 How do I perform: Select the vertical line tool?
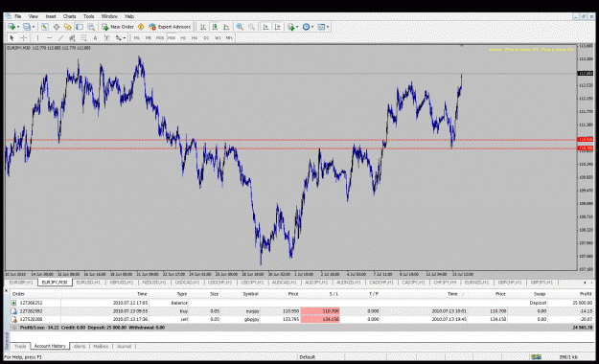(x=37, y=37)
